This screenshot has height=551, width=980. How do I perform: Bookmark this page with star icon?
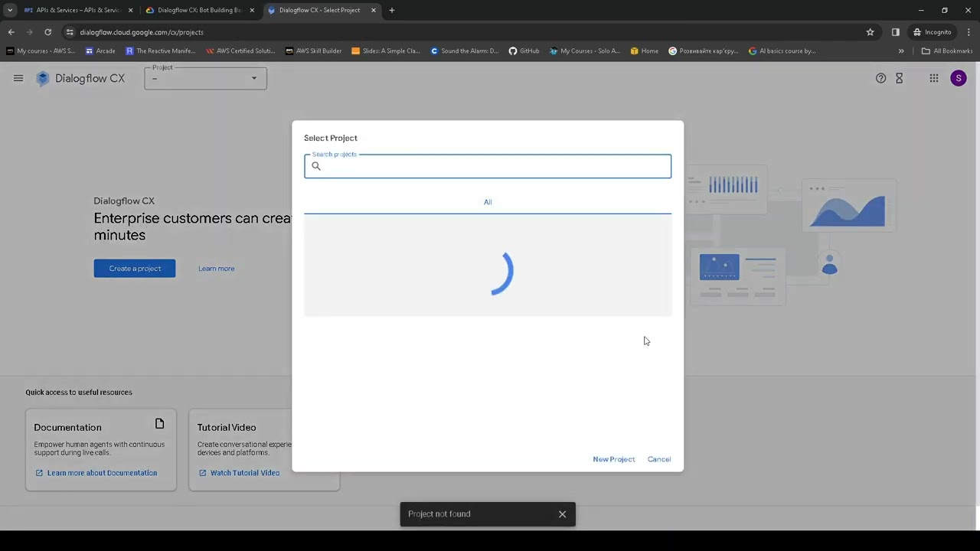(x=871, y=32)
